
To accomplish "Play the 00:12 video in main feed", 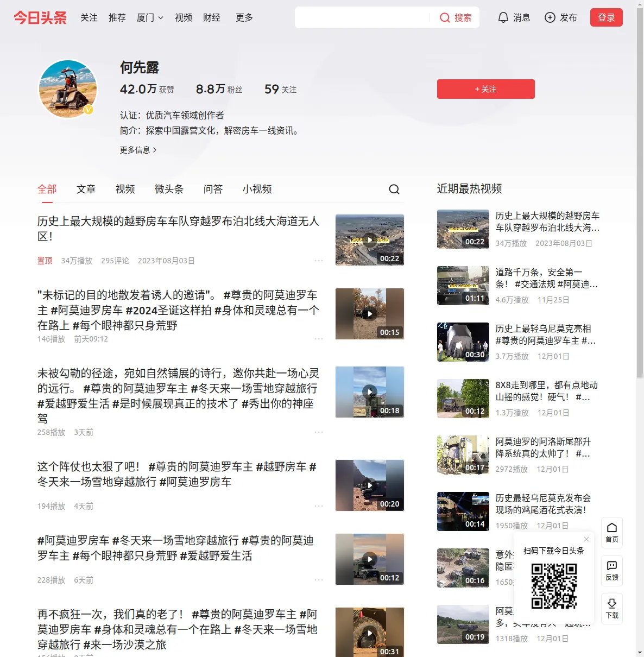I will (370, 559).
